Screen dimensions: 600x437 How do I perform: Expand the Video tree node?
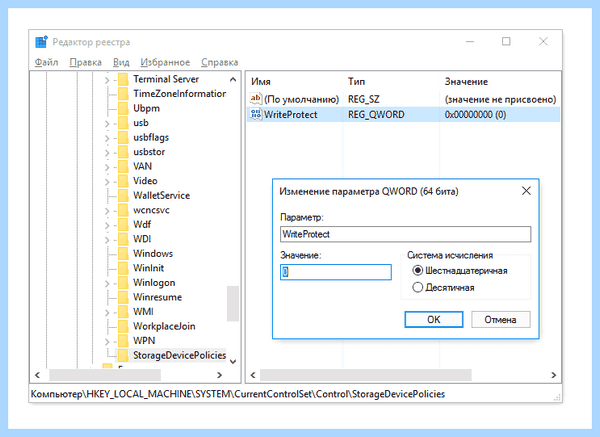[x=107, y=182]
